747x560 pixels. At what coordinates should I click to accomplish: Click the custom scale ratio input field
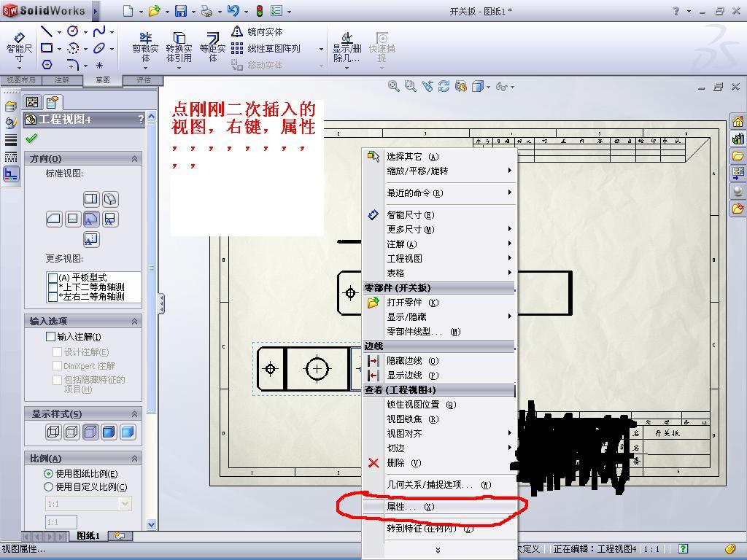61,522
